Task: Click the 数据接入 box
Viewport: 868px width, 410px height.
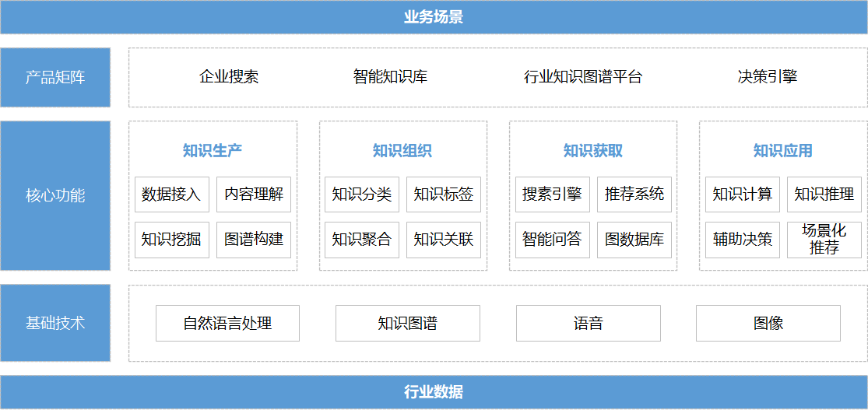Action: (x=171, y=194)
